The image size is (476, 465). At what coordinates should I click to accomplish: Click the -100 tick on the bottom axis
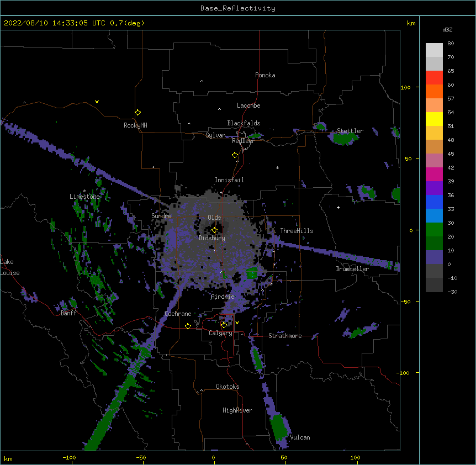69,457
